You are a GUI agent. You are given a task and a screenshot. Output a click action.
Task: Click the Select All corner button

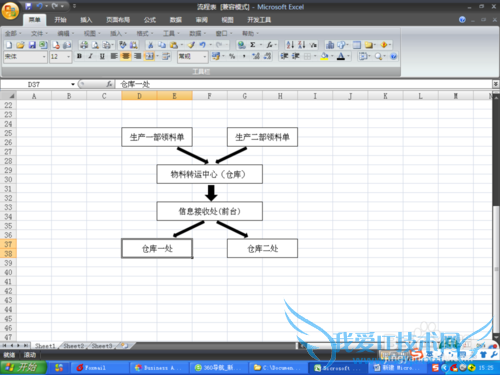coord(8,96)
